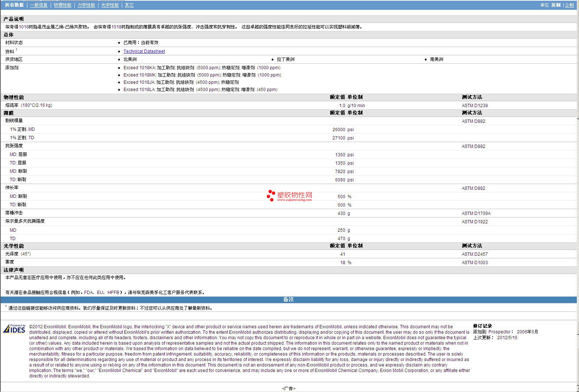
Task: Click the 北美洲 supply region
Action: coord(130,59)
